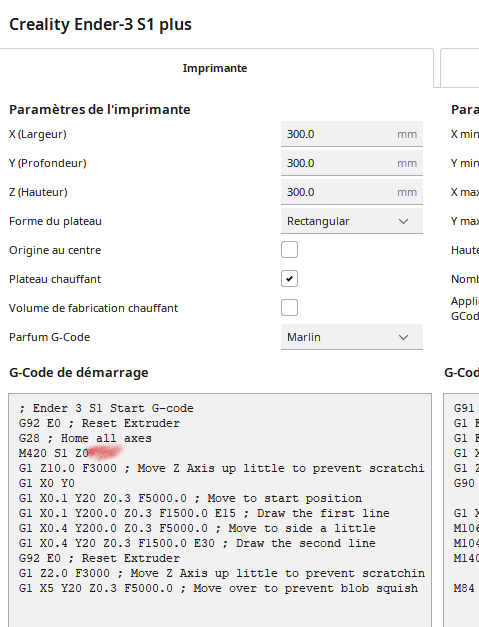Open the Forme du plateau dropdown

[x=352, y=221]
